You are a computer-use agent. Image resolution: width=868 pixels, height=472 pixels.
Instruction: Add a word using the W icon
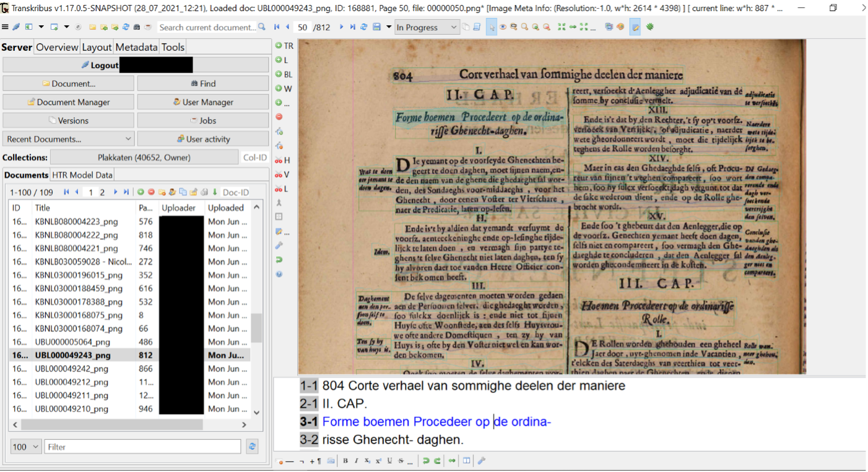[282, 88]
